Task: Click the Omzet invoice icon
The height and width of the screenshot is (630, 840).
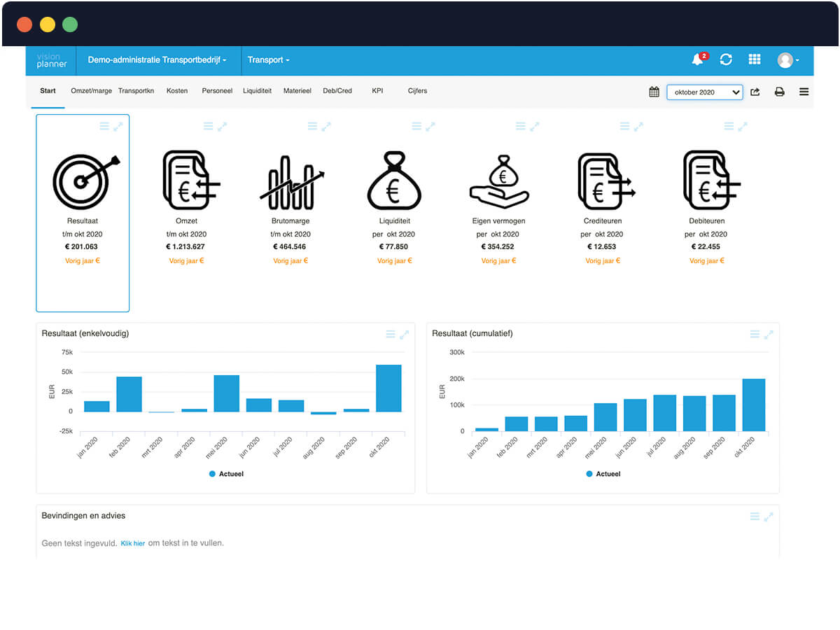Action: tap(190, 181)
